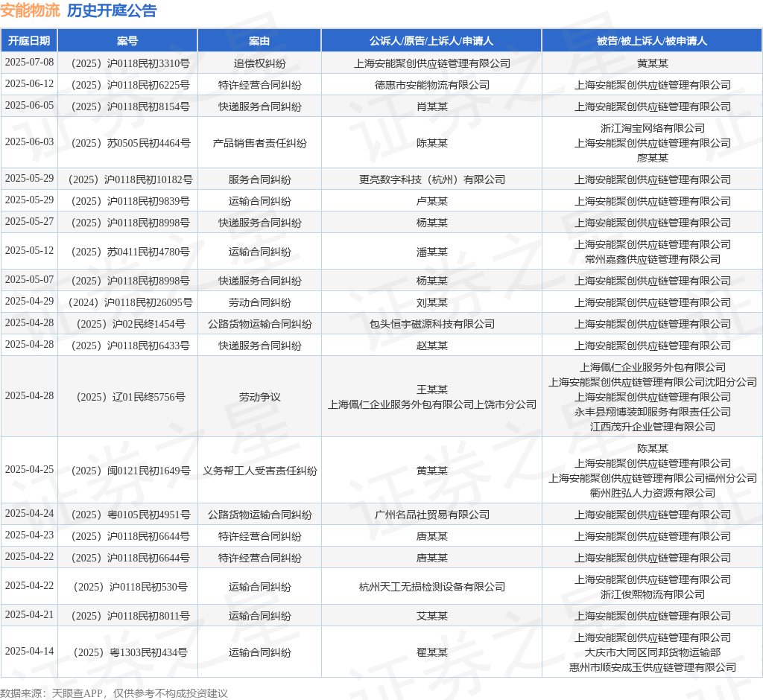The image size is (763, 700).
Task: Select the date cell 2025-06-12
Action: 29,84
